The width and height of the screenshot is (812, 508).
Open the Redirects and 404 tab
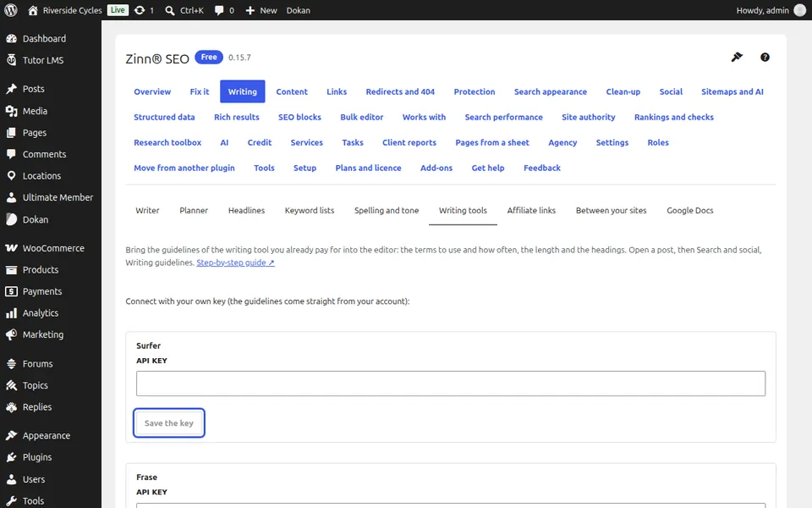[x=400, y=91]
